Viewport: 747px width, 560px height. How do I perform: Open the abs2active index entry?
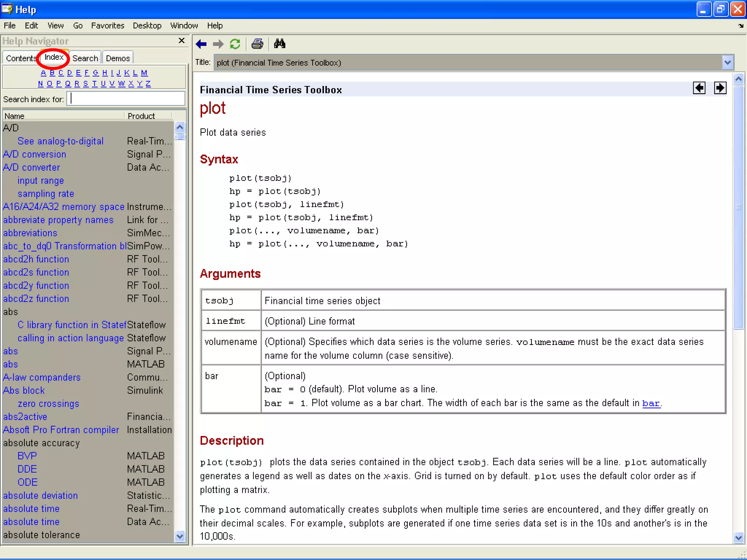(25, 417)
